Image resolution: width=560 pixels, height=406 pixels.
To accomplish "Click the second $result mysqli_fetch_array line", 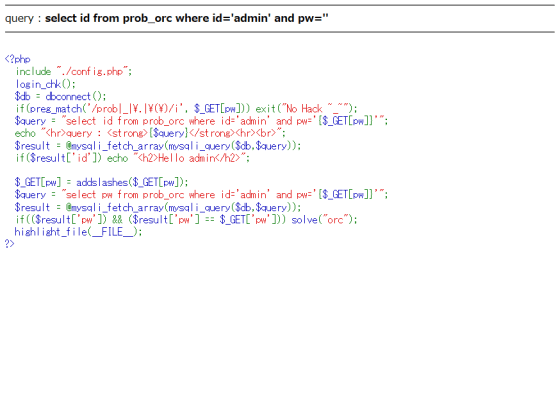I will (158, 207).
